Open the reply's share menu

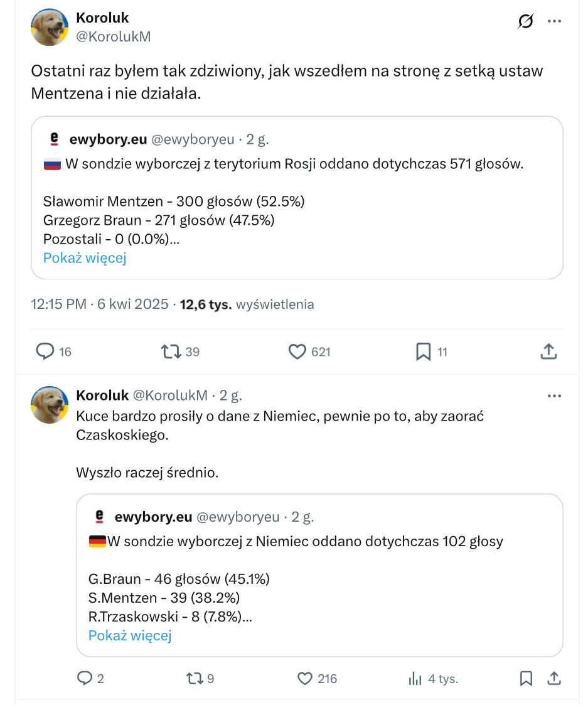click(x=555, y=679)
